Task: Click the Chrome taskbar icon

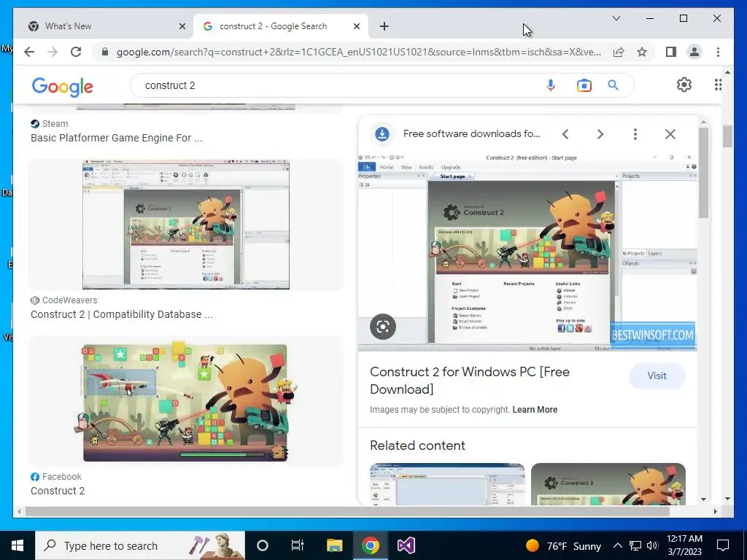Action: pos(370,545)
